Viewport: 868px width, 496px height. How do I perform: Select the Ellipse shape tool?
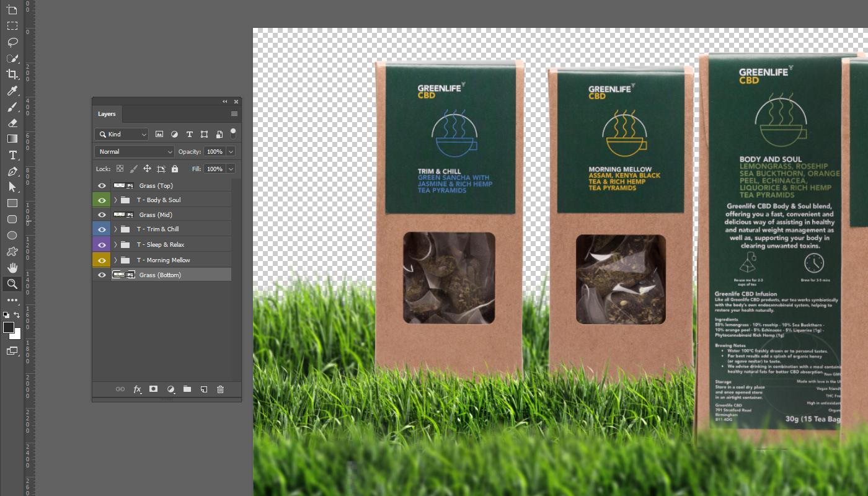(x=12, y=236)
